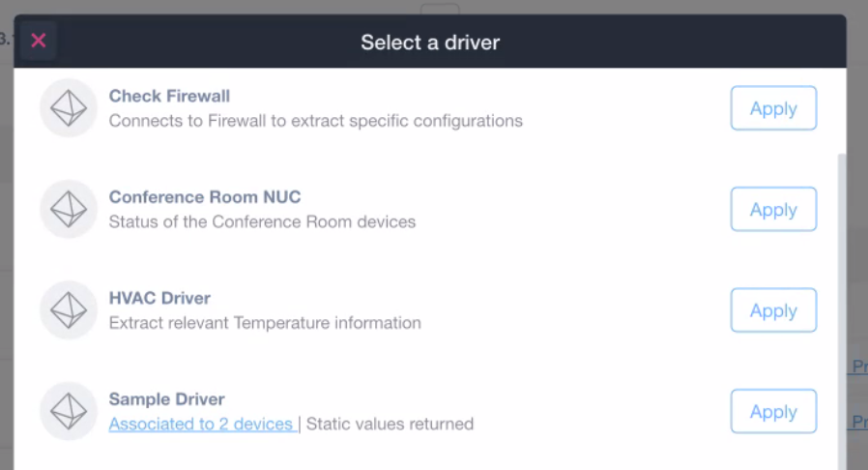Close the Select a driver dialog

coord(39,41)
